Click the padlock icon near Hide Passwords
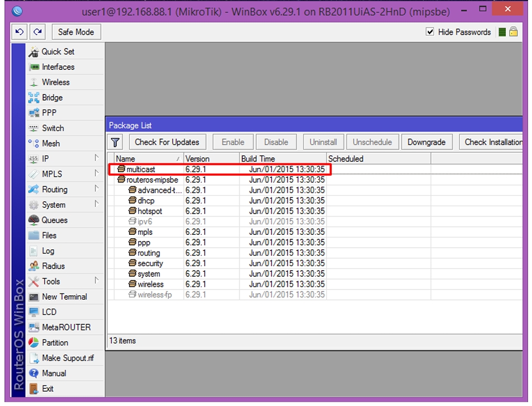The image size is (532, 406). 514,32
